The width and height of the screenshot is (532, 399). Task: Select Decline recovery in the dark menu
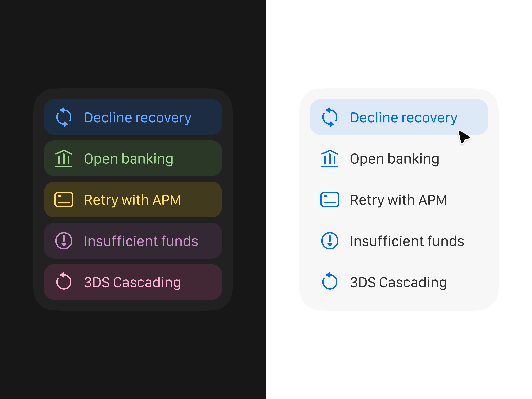[x=133, y=117]
